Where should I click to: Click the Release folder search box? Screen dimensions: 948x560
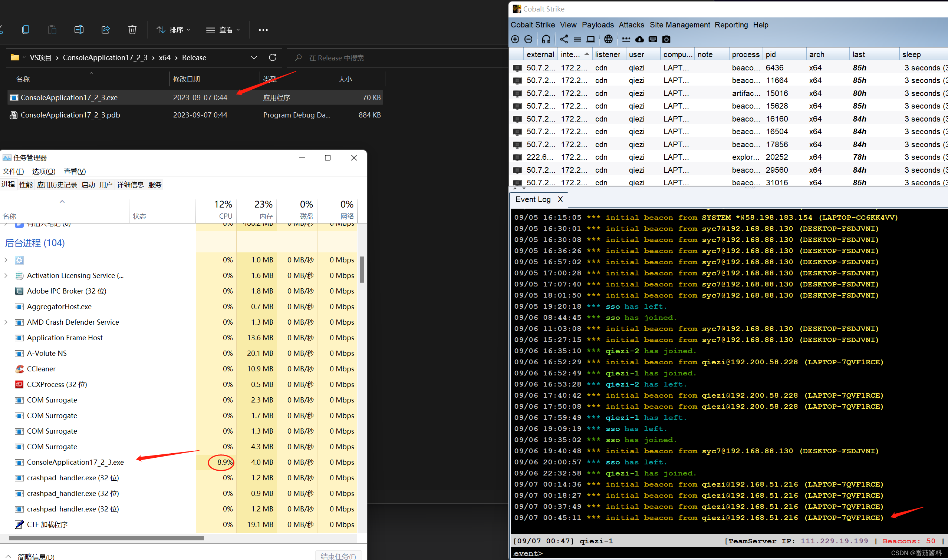click(x=397, y=58)
